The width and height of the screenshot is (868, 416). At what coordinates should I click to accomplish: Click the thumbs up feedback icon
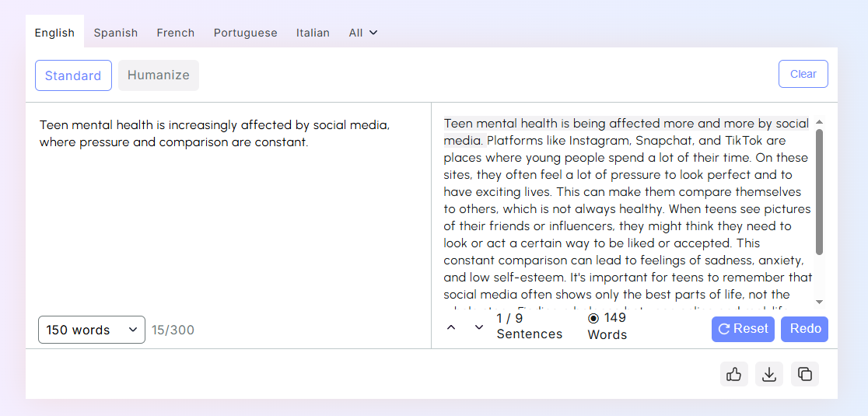click(733, 374)
